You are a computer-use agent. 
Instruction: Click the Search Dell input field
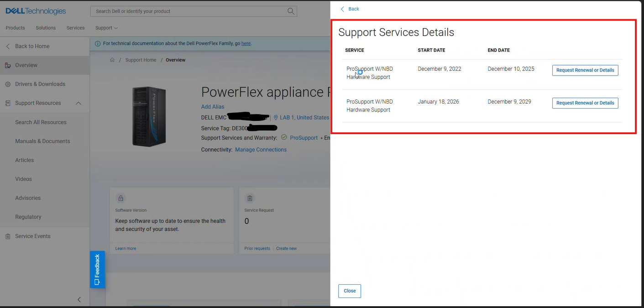188,11
